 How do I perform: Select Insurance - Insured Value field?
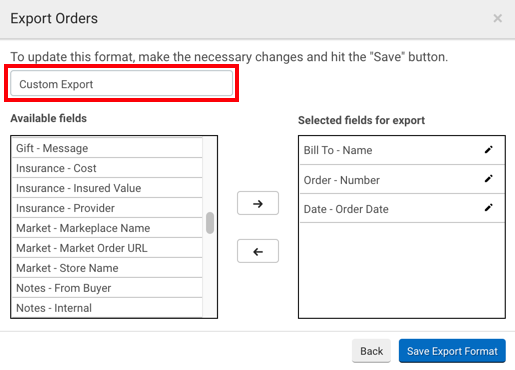(x=107, y=188)
